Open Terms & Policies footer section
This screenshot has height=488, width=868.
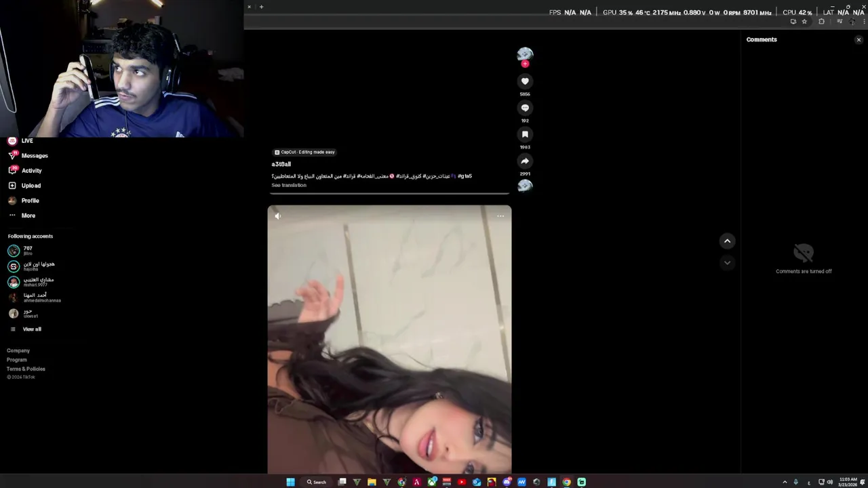pyautogui.click(x=26, y=369)
